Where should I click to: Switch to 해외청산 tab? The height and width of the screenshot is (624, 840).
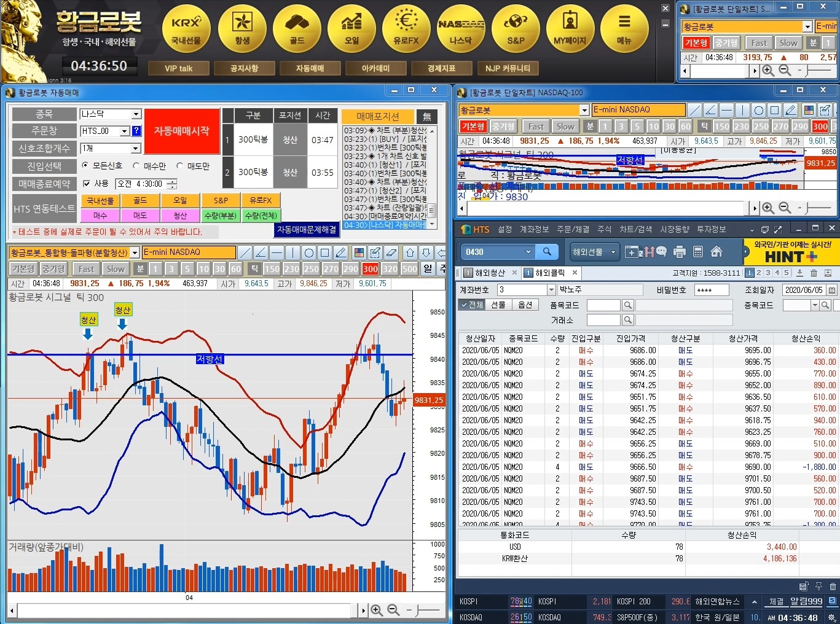[x=489, y=273]
